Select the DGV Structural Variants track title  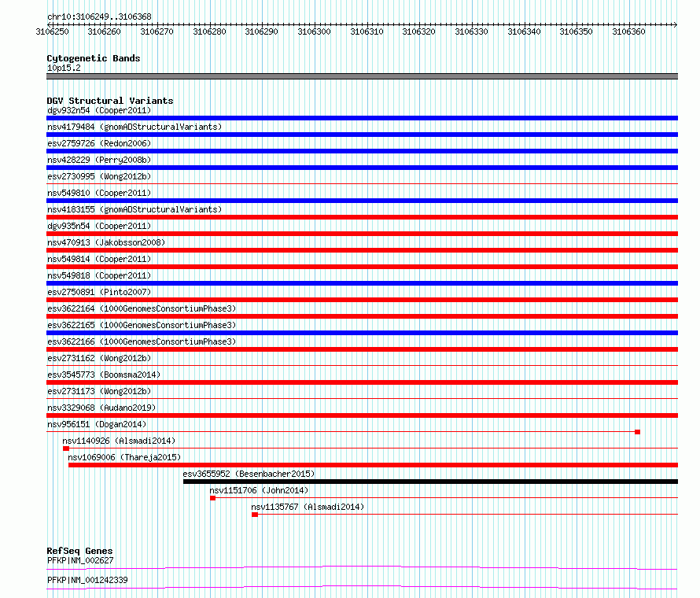coord(110,101)
